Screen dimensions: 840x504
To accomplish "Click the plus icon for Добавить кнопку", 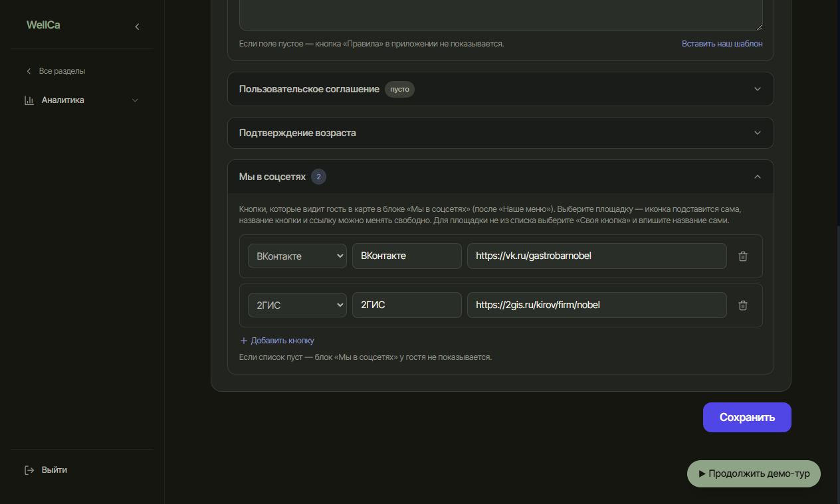I will pyautogui.click(x=243, y=341).
